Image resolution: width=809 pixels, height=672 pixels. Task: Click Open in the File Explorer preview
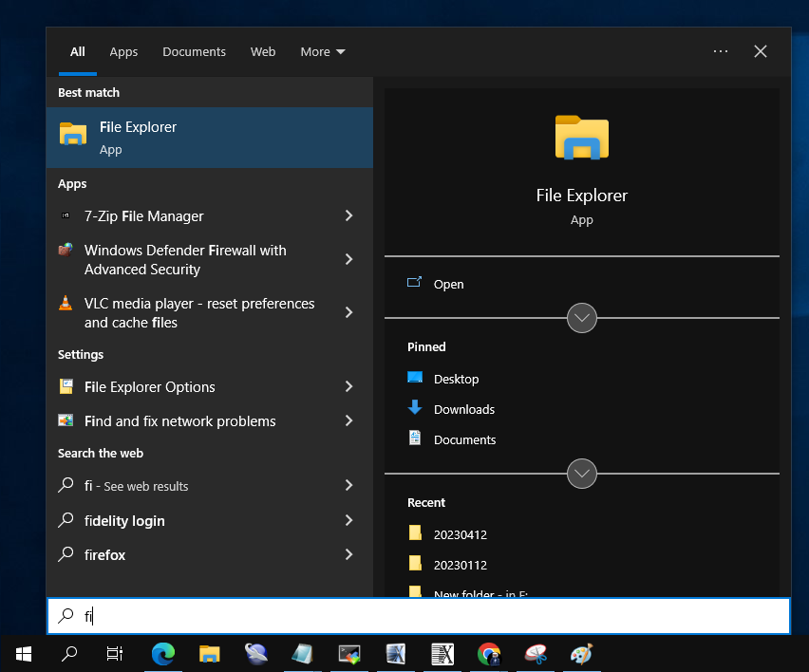(x=448, y=285)
